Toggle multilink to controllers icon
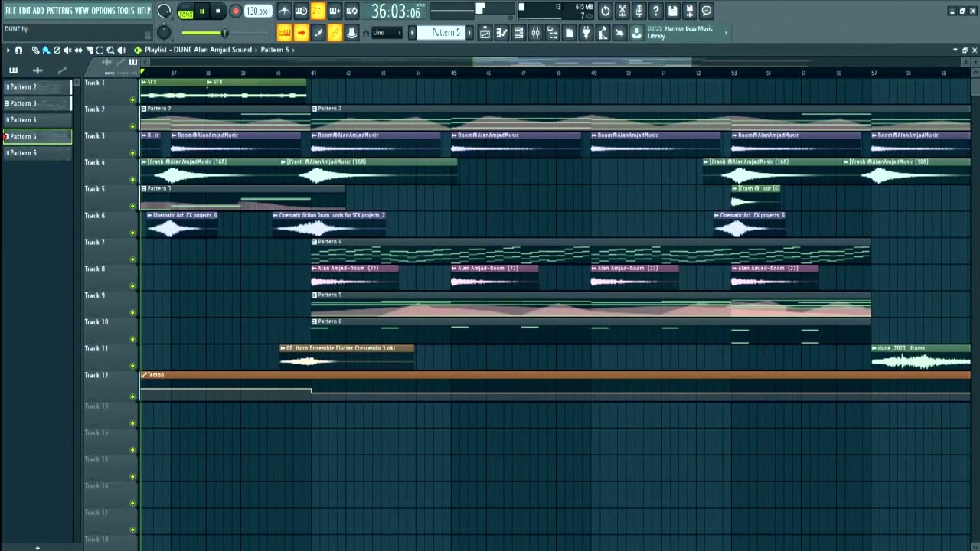The height and width of the screenshot is (551, 980). tap(335, 33)
